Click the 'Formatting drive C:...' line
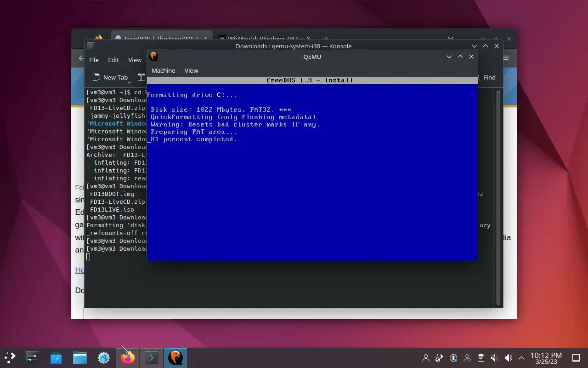 (192, 95)
